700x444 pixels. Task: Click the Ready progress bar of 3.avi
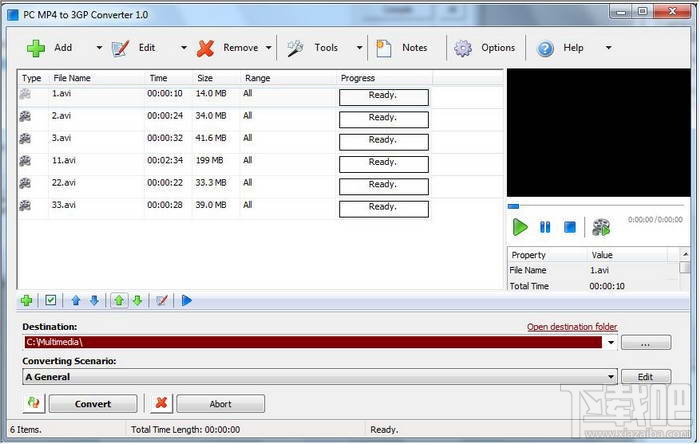pyautogui.click(x=383, y=142)
